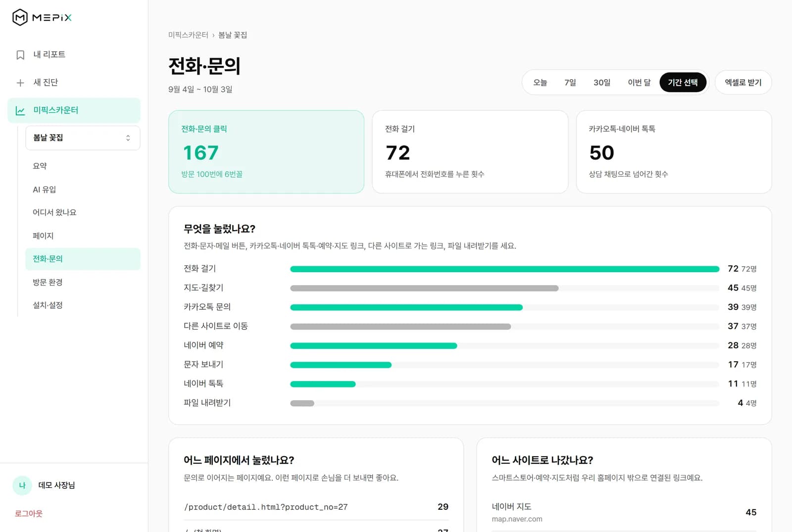The image size is (792, 532).
Task: Click the 네이버 지도 outbound site row
Action: (624, 512)
